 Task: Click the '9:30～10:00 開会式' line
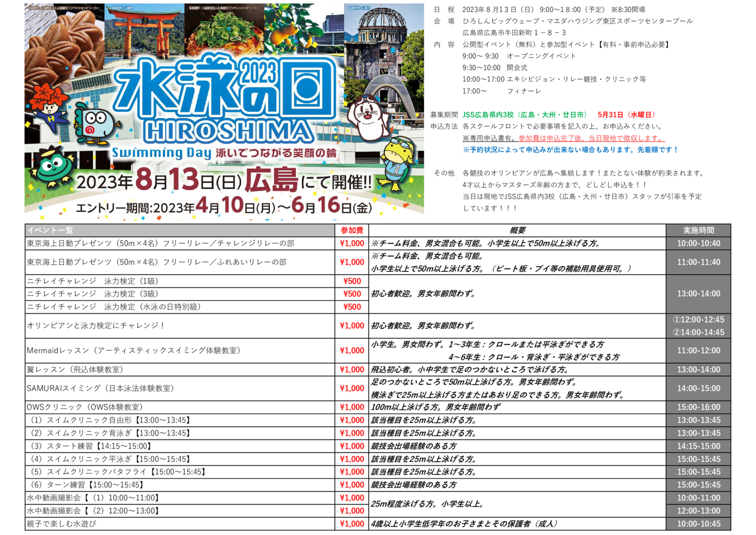495,68
